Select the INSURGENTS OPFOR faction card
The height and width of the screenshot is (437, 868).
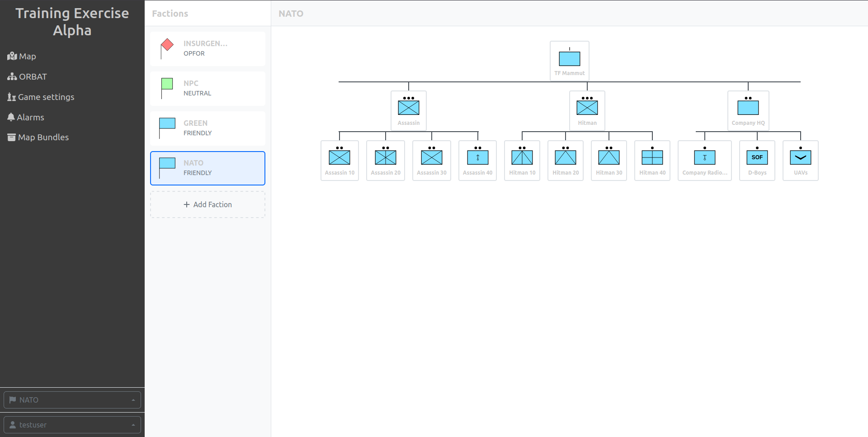coord(208,49)
